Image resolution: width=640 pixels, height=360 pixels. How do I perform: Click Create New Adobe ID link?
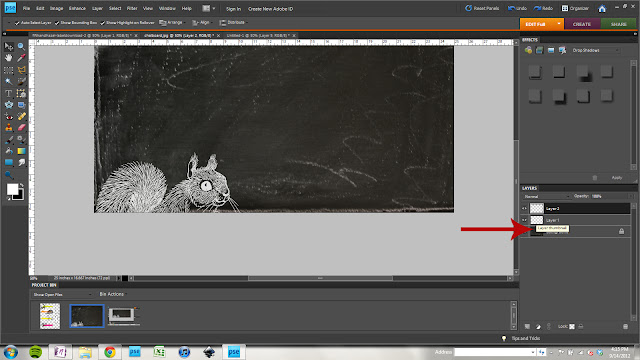coord(270,9)
